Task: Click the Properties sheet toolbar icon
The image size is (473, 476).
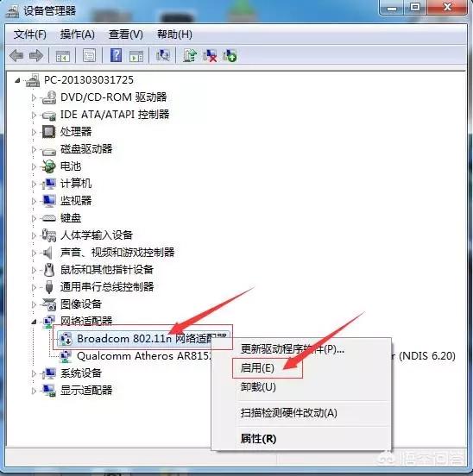Action: [x=89, y=55]
